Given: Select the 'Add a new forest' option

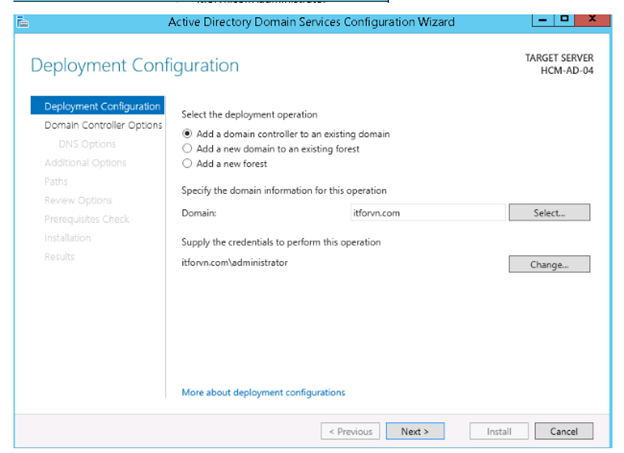Looking at the screenshot, I should [187, 163].
